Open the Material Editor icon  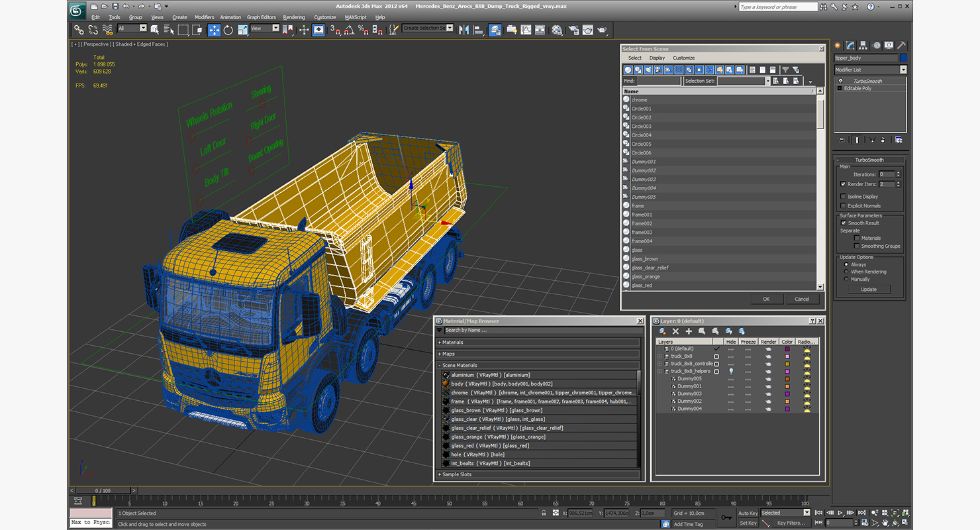point(556,30)
